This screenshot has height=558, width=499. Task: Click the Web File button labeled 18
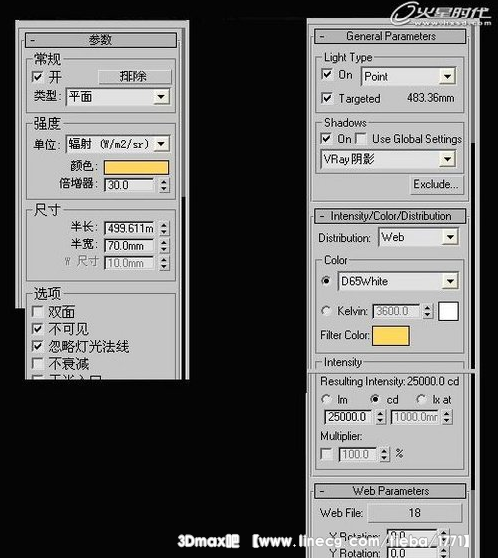415,513
